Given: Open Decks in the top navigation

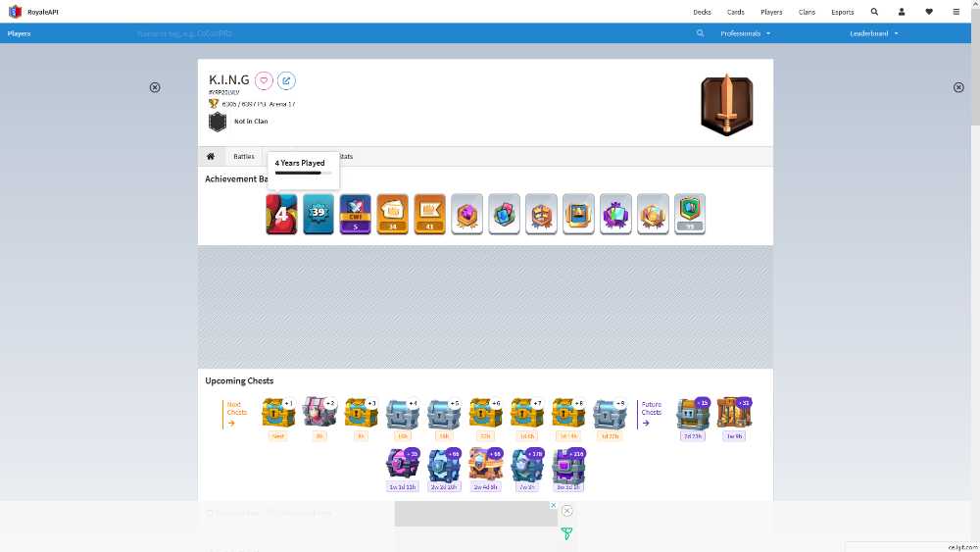Looking at the screenshot, I should 702,12.
